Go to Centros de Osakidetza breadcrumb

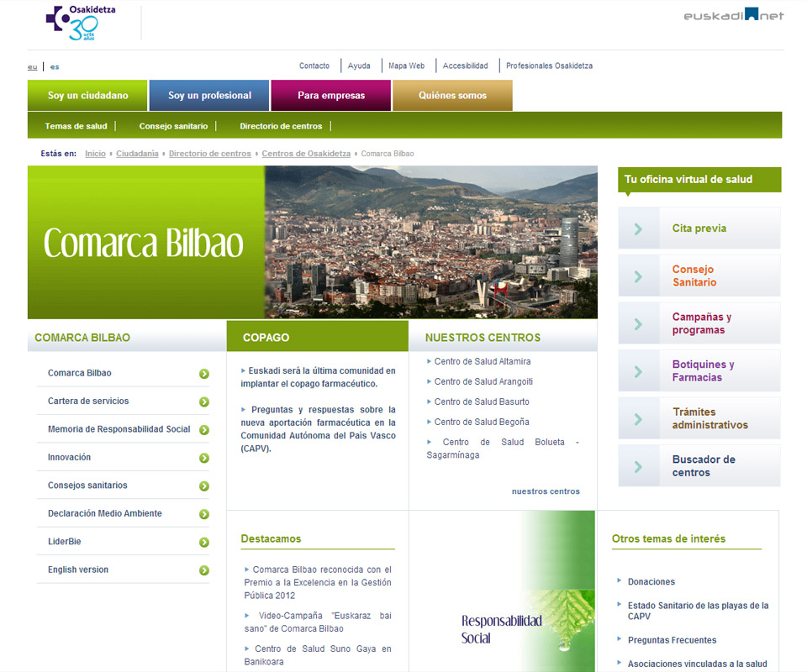click(306, 154)
